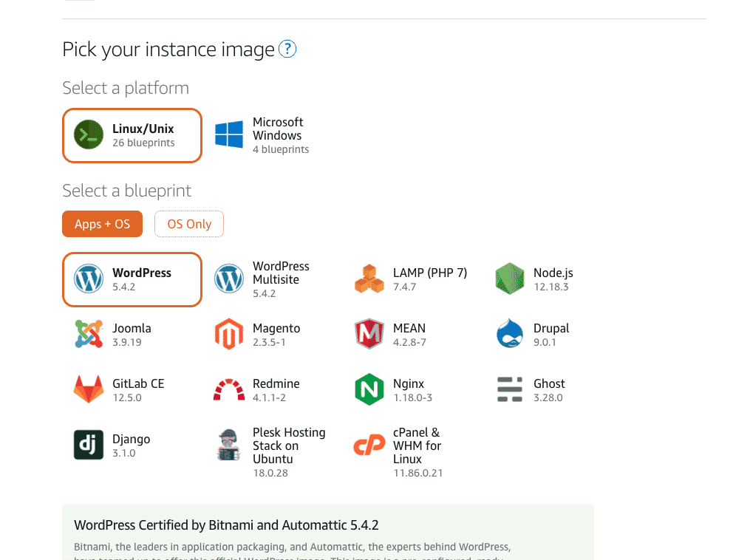Click the '26 blueprints' count text

143,143
